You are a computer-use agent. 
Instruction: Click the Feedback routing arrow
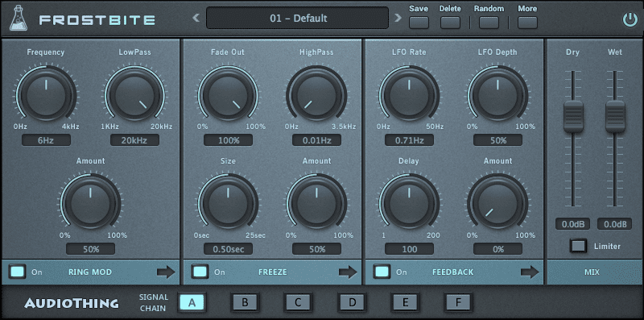tap(530, 272)
